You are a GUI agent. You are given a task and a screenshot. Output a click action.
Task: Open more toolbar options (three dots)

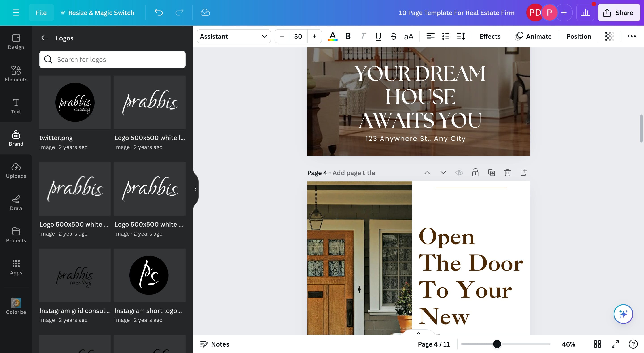click(x=631, y=36)
